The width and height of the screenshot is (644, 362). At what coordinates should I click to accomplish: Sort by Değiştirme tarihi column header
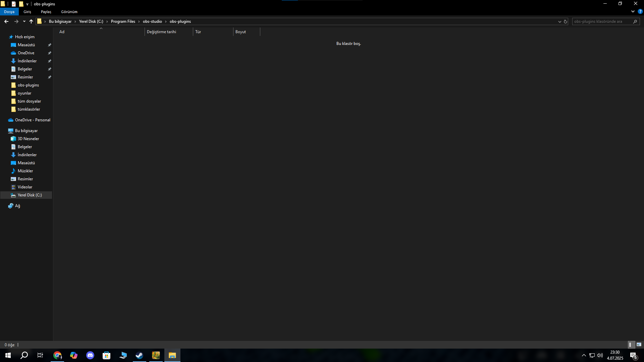[161, 32]
